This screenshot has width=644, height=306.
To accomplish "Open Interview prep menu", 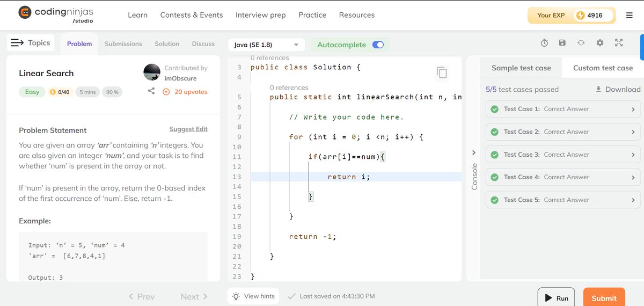I will click(261, 15).
